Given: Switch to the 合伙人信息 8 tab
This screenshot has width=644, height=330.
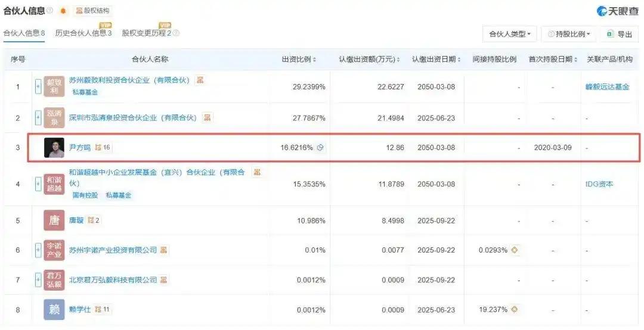Looking at the screenshot, I should point(24,33).
